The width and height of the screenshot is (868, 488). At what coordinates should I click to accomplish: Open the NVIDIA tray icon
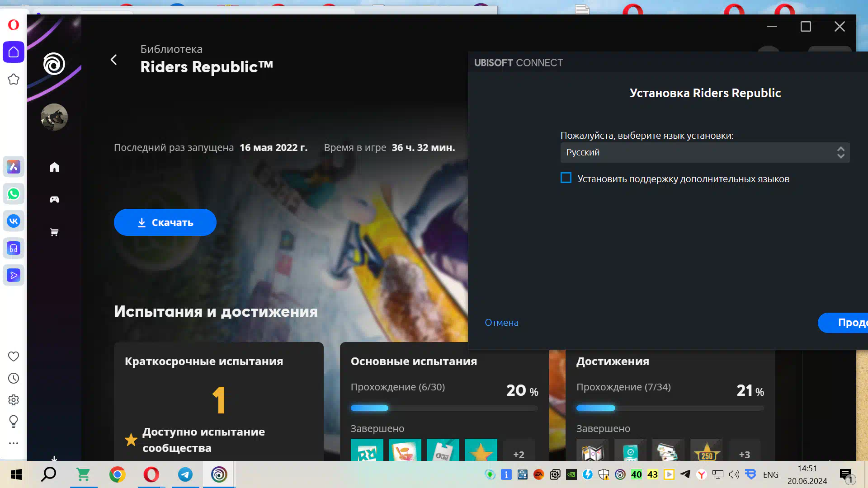(x=571, y=474)
